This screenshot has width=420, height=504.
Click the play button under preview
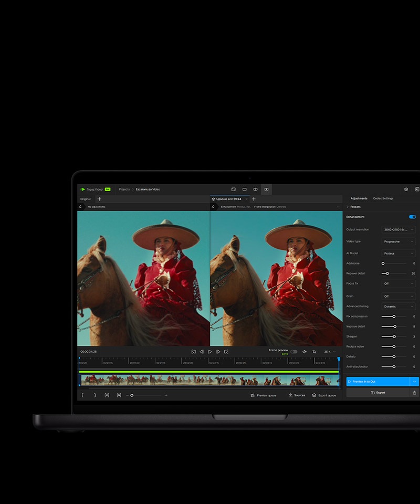[x=210, y=351]
